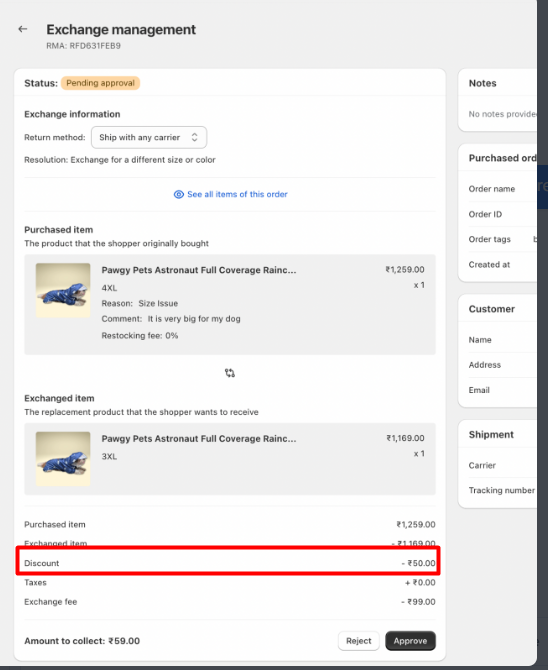The image size is (548, 670).
Task: Click the Notes panel heading
Action: tap(483, 83)
